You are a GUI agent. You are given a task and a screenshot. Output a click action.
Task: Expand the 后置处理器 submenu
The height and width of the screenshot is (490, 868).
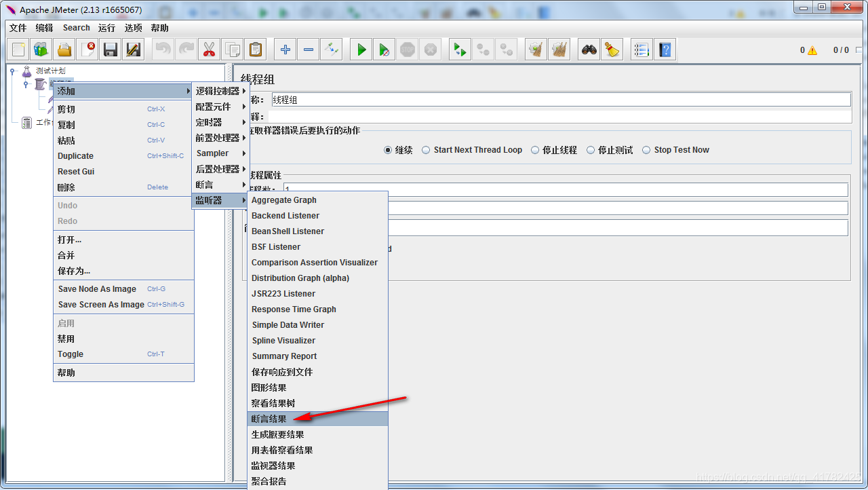[x=220, y=169]
